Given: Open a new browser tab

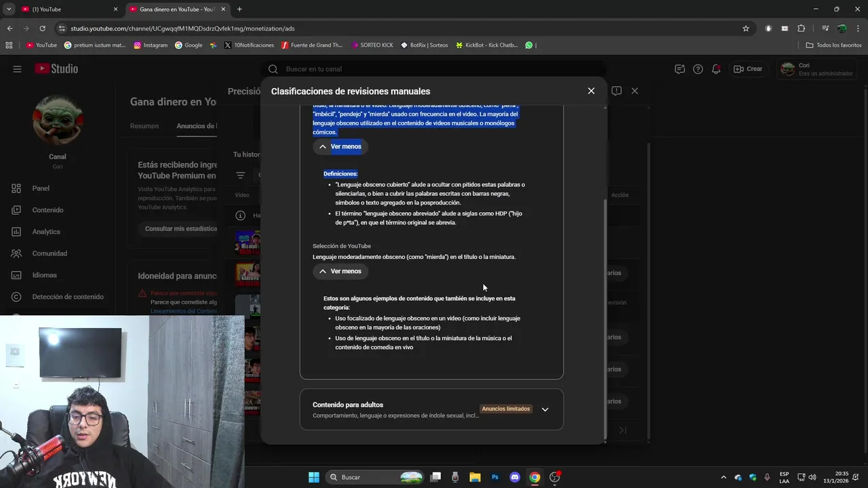Looking at the screenshot, I should coord(239,9).
